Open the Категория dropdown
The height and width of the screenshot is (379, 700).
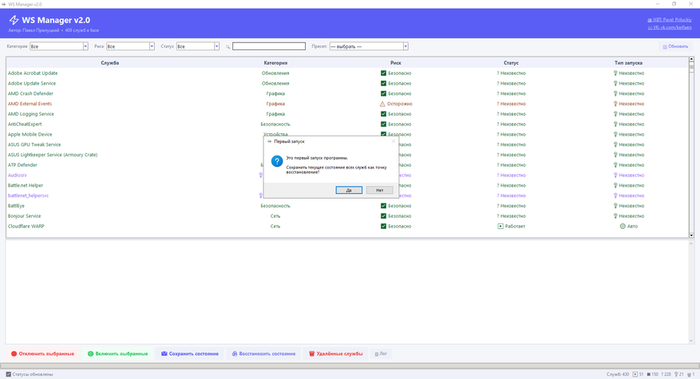59,46
